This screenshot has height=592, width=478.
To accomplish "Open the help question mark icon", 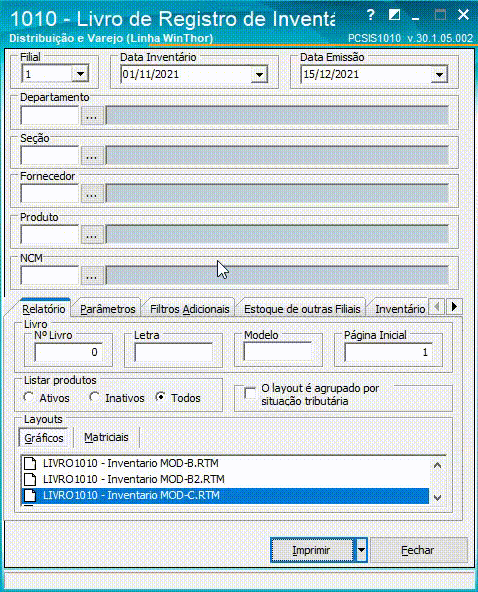I will [x=371, y=15].
